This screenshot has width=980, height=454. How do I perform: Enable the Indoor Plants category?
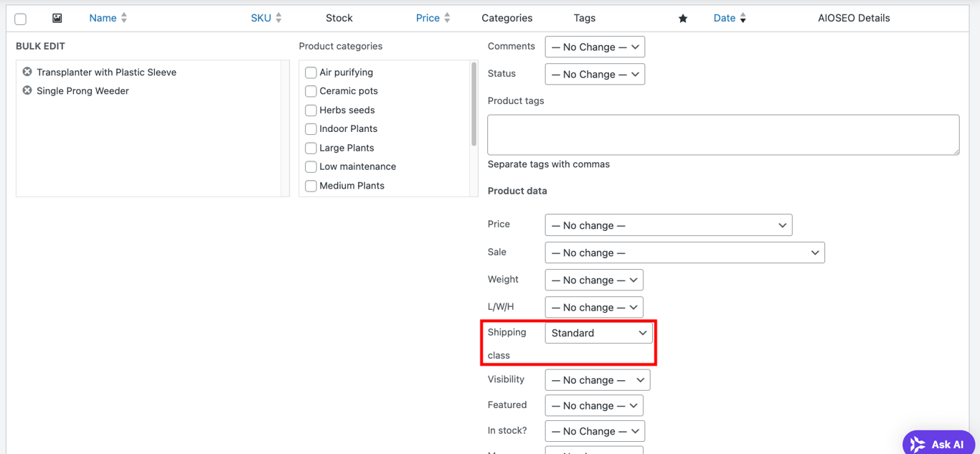click(311, 128)
